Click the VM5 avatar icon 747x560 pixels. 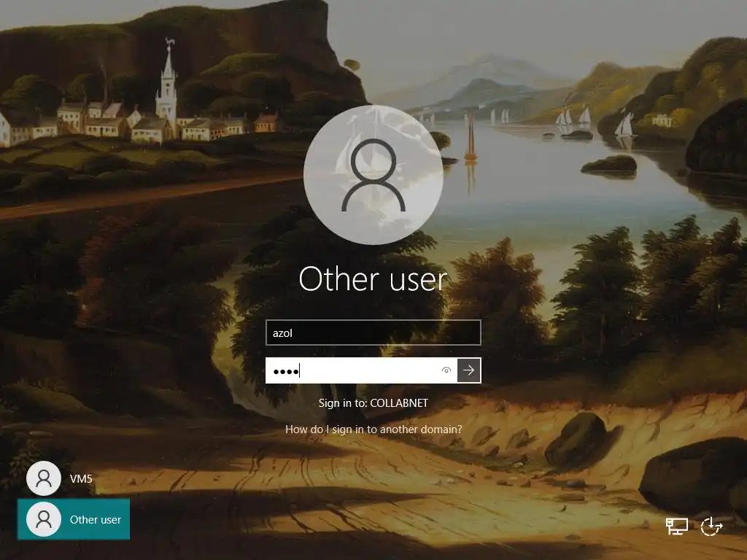[43, 478]
